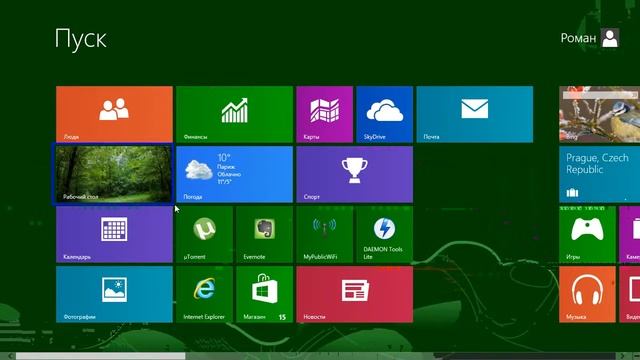The height and width of the screenshot is (360, 640).
Task: Open the Store (Магазин) tile
Action: pos(264,294)
